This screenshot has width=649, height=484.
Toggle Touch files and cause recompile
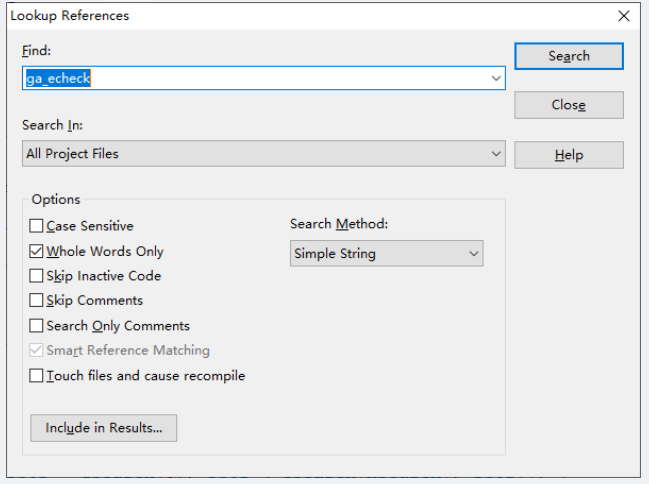[x=37, y=376]
